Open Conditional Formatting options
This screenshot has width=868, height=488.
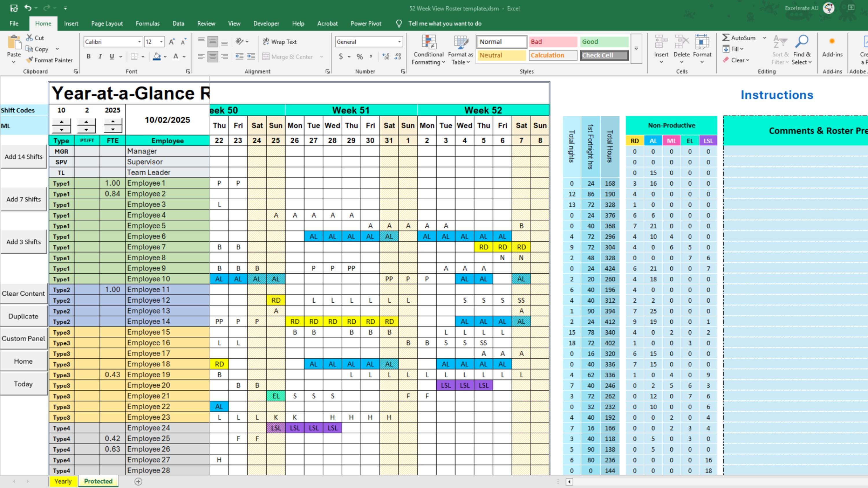[428, 50]
